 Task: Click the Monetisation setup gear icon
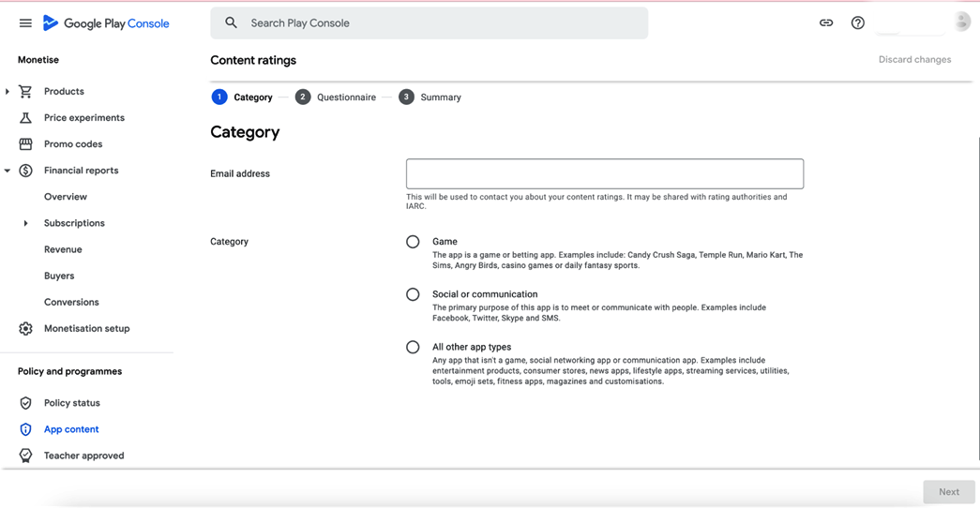pos(25,329)
